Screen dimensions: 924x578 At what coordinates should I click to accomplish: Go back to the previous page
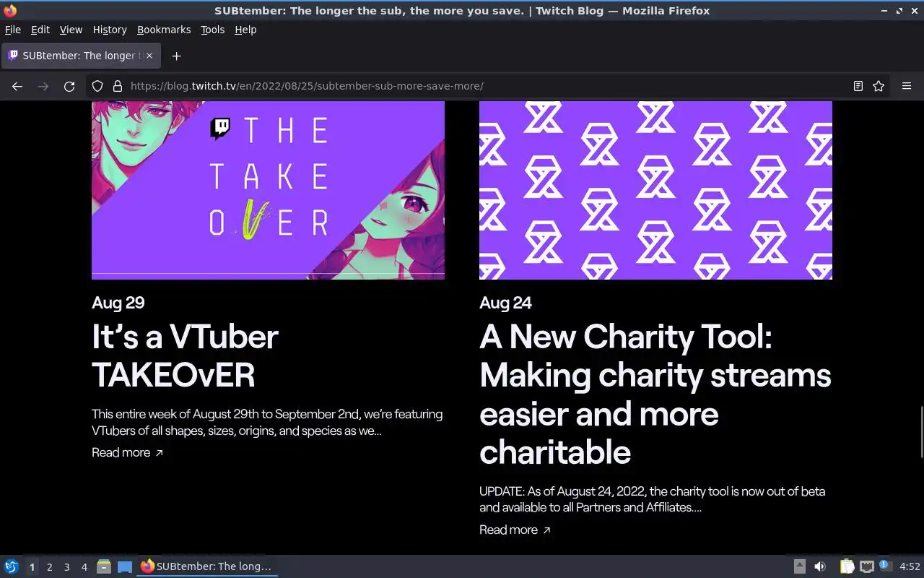[x=17, y=86]
